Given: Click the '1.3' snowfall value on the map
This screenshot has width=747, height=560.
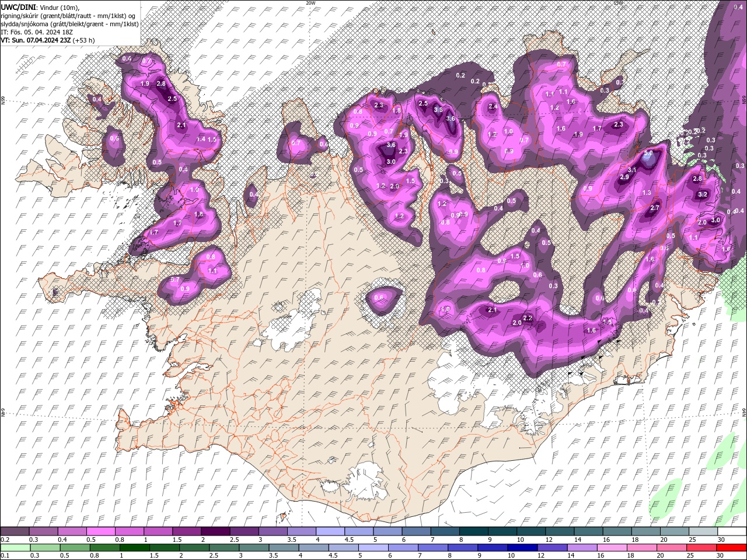Looking at the screenshot, I should coord(647,193).
